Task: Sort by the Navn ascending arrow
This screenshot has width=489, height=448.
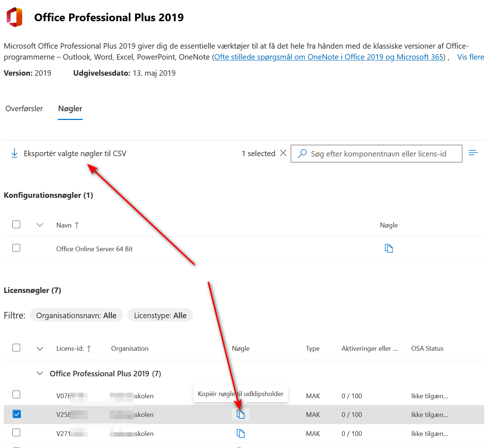Action: (x=77, y=225)
